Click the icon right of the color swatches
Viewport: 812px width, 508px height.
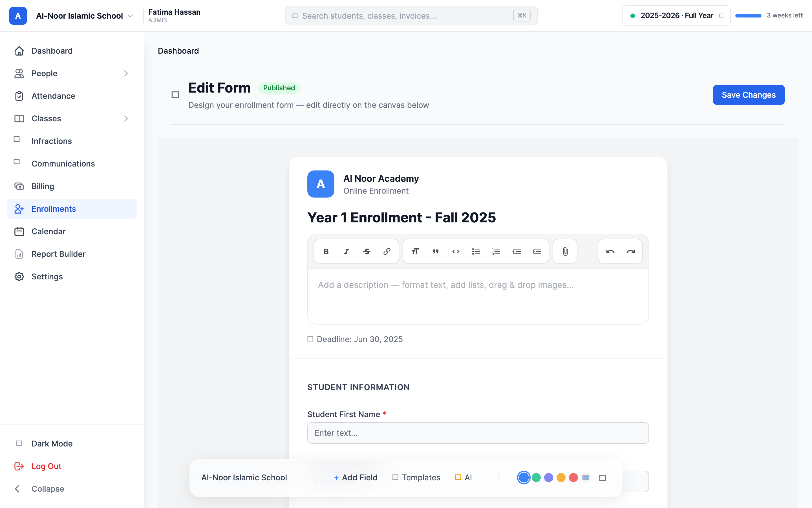point(603,478)
